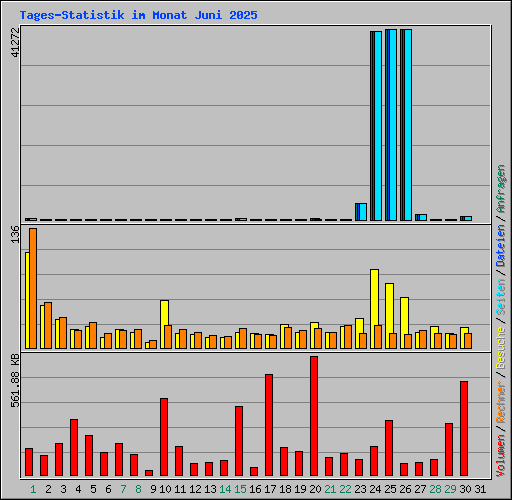Click the day 31 axis label
The image size is (512, 500).
(480, 489)
